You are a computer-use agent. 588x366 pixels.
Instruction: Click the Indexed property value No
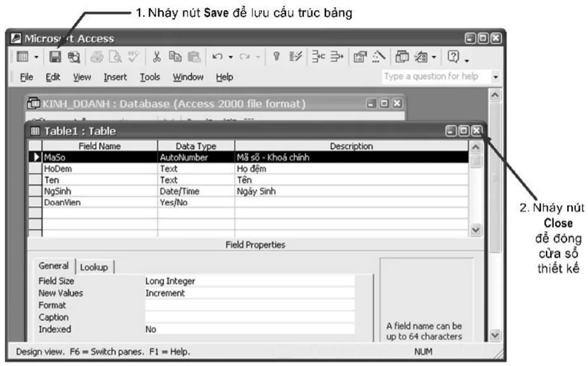click(x=249, y=329)
